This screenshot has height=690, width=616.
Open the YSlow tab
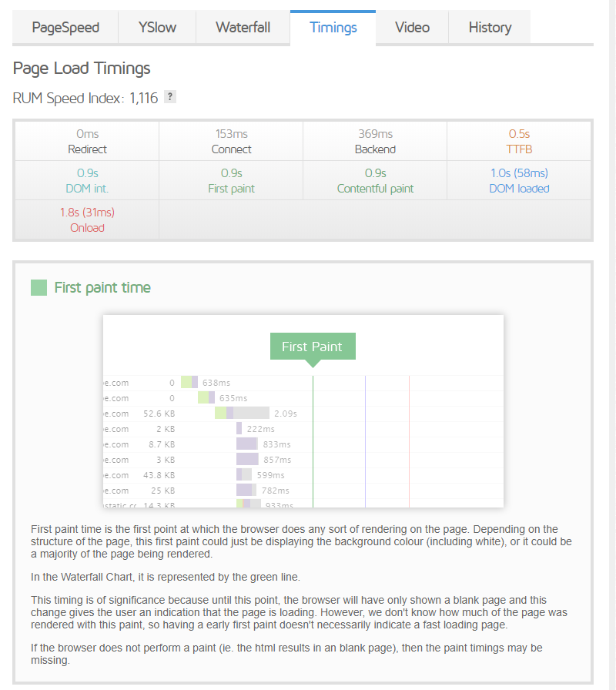156,27
